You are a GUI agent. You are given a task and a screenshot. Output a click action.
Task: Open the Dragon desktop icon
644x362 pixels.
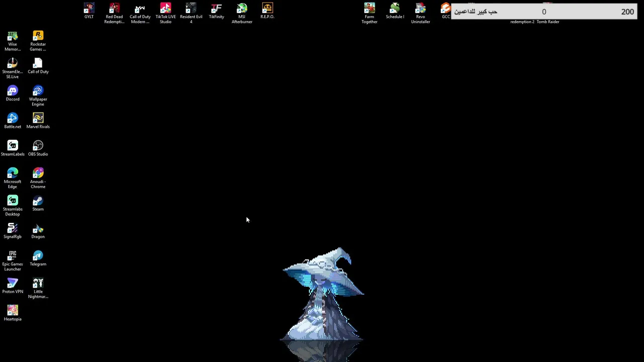click(x=38, y=231)
